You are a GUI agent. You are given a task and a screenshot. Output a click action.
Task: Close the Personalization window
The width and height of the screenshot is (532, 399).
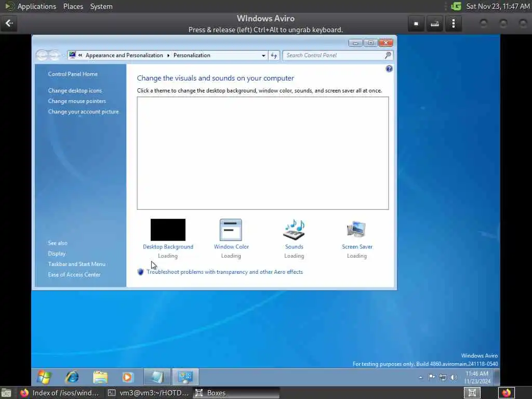tap(386, 43)
